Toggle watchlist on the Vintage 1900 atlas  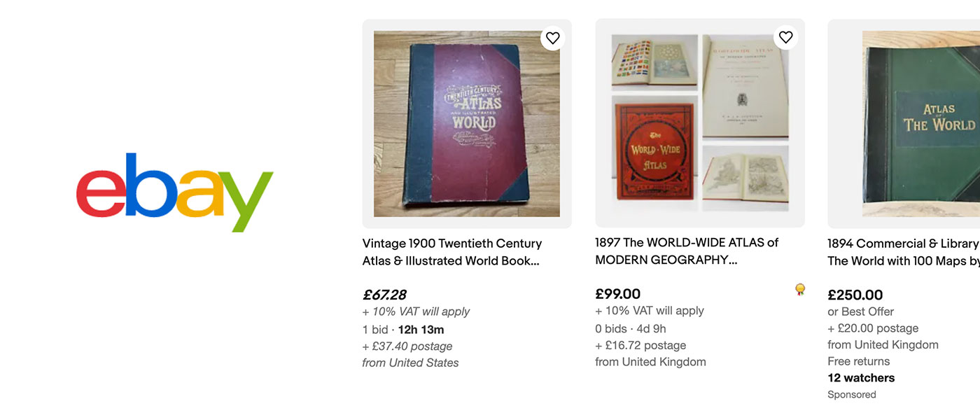tap(552, 38)
